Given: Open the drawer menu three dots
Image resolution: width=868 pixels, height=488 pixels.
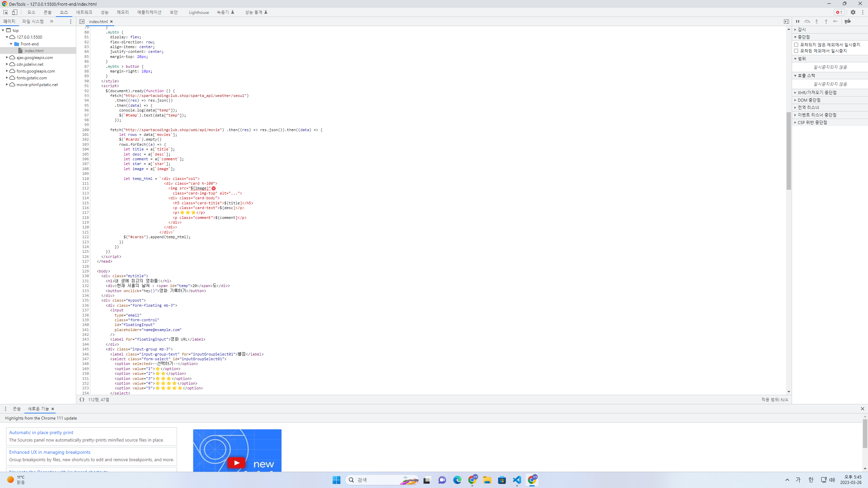Looking at the screenshot, I should pos(5,409).
